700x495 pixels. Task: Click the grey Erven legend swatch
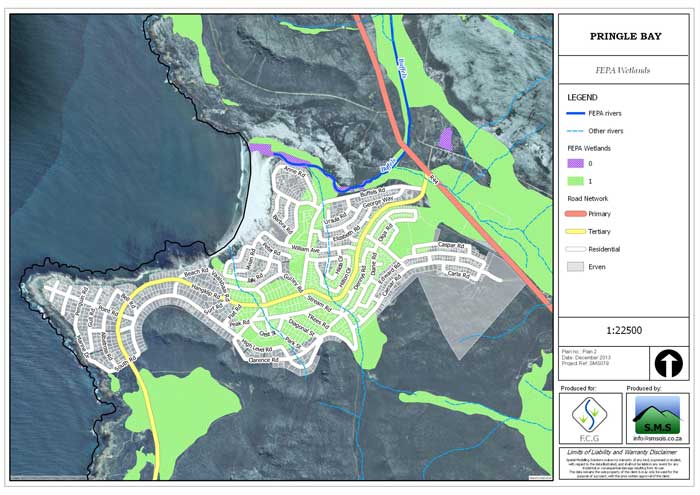(x=575, y=266)
